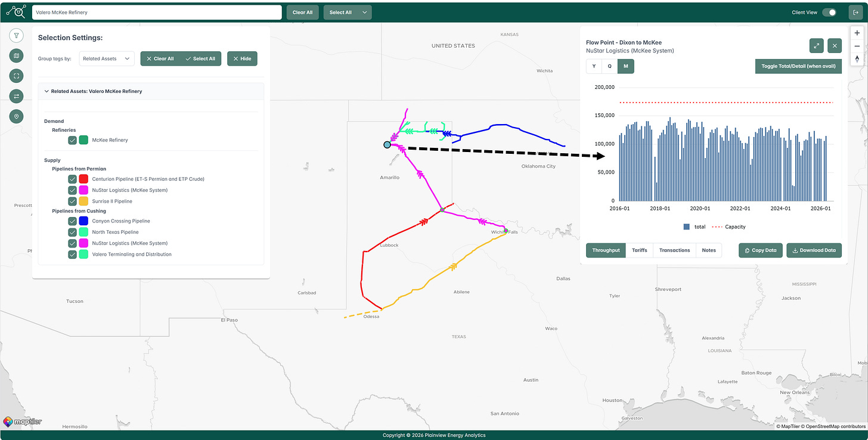Click the Plainview network-search logo icon
The height and width of the screenshot is (440, 868).
point(15,12)
